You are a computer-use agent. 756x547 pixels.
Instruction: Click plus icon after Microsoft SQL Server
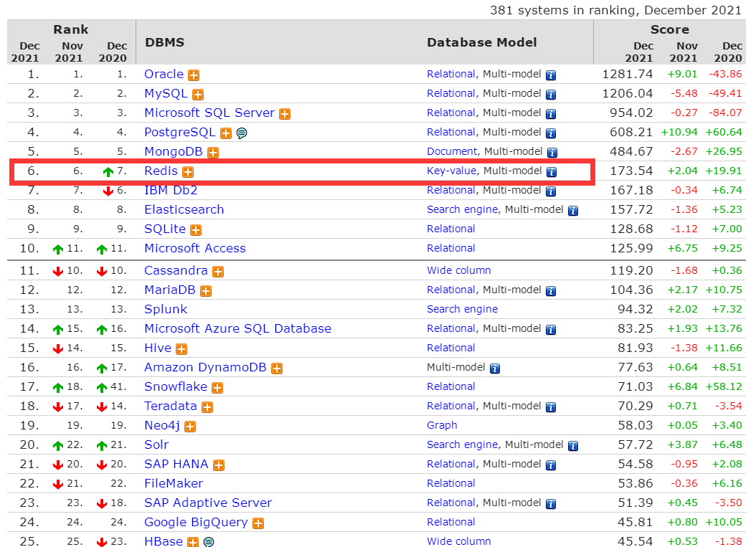tap(285, 114)
